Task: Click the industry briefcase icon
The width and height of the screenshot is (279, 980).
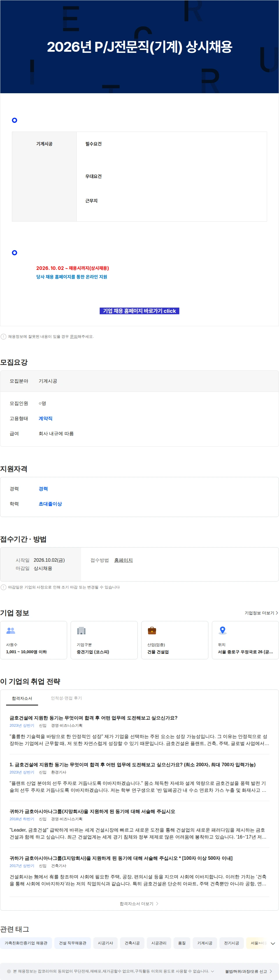Action: (x=152, y=630)
